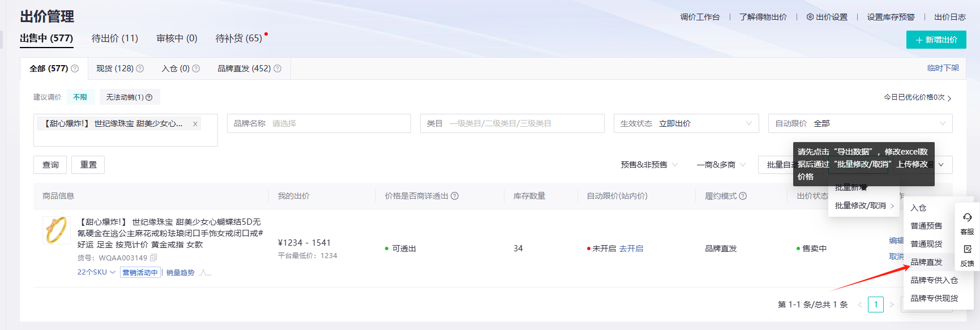This screenshot has height=330, width=980.
Task: Open the 反馈 feedback icon
Action: click(x=967, y=250)
